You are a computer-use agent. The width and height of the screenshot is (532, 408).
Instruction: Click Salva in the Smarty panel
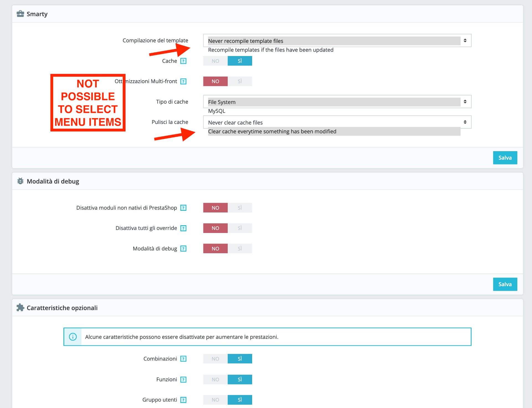[x=505, y=158]
